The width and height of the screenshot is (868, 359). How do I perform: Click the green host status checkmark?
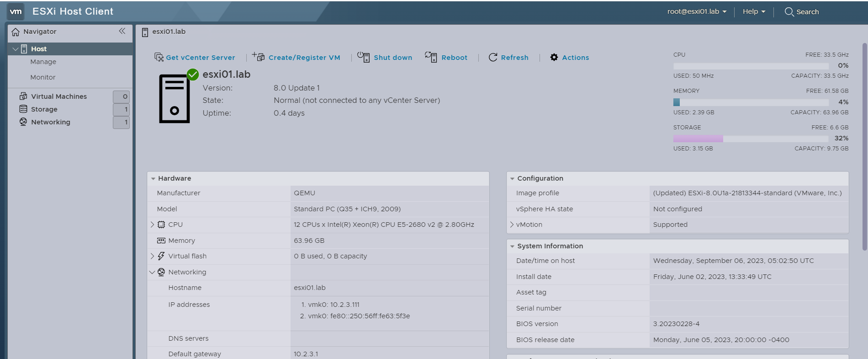193,74
